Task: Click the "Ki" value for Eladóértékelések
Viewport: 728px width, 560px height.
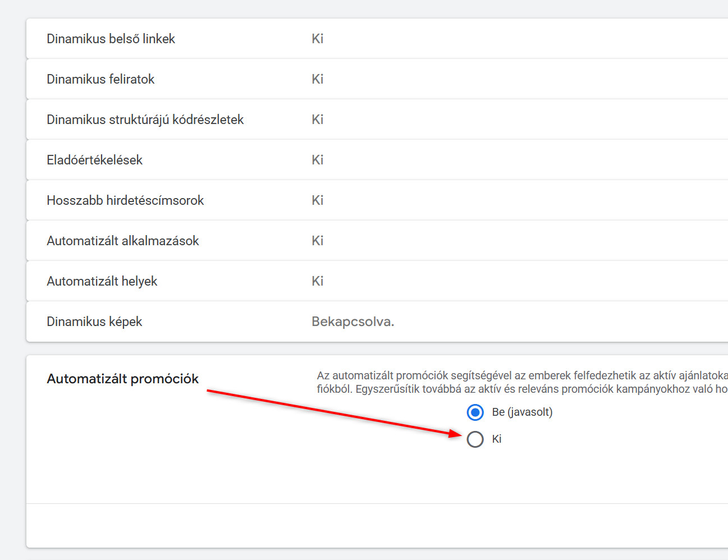Action: (x=318, y=160)
